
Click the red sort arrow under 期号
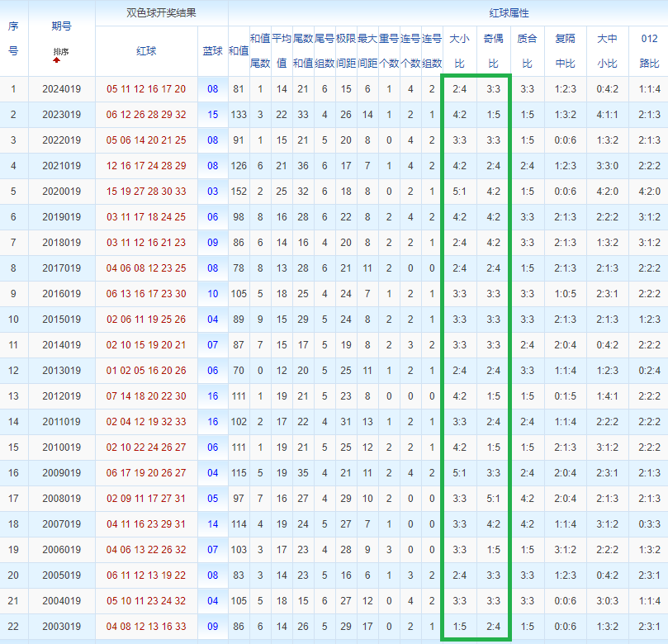(x=56, y=60)
